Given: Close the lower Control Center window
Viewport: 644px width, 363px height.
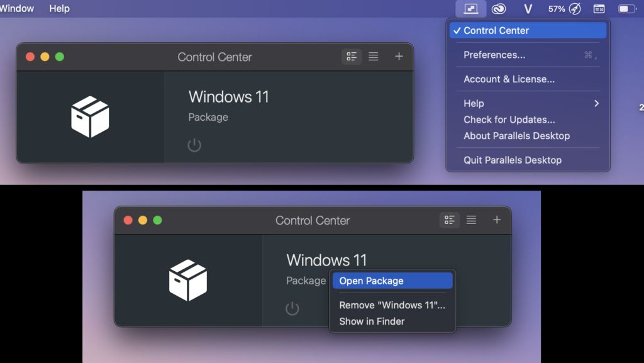Looking at the screenshot, I should pos(128,220).
